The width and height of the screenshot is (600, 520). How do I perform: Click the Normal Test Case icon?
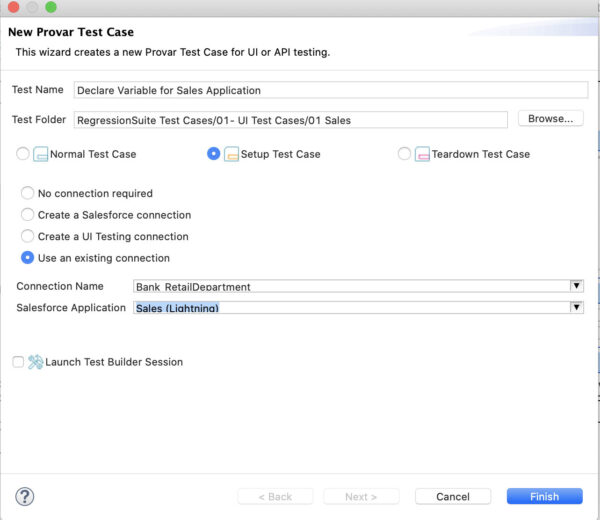41,154
